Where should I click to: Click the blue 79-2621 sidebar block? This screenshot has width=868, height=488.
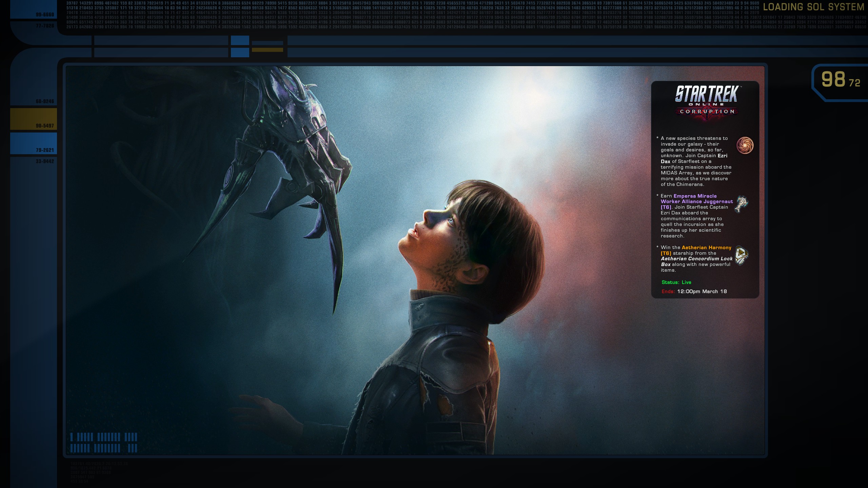point(33,143)
